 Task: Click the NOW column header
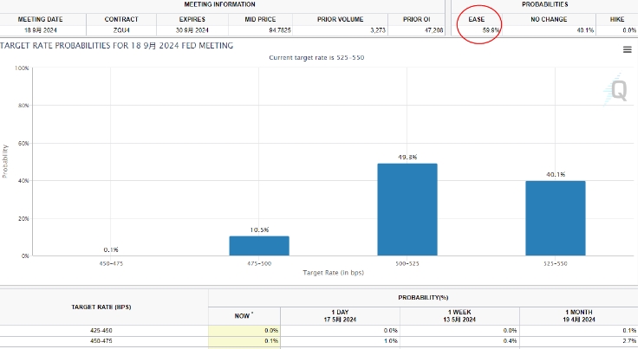pyautogui.click(x=244, y=316)
